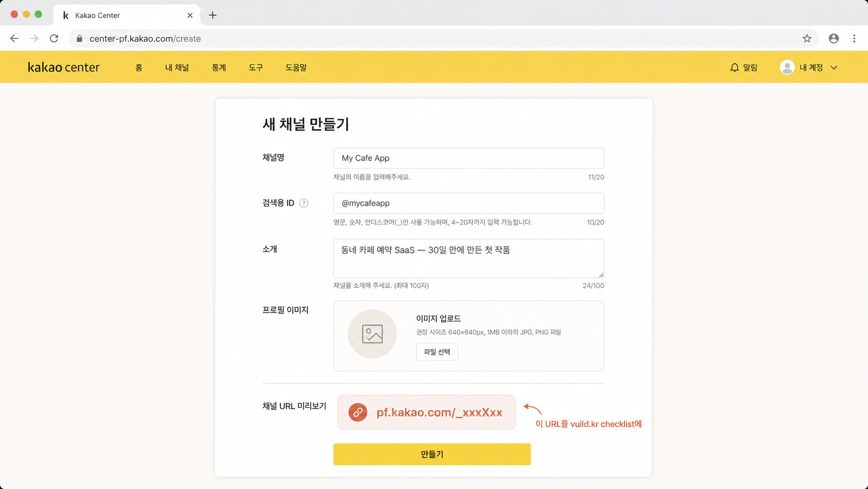Click the 소개 text area

(x=469, y=258)
